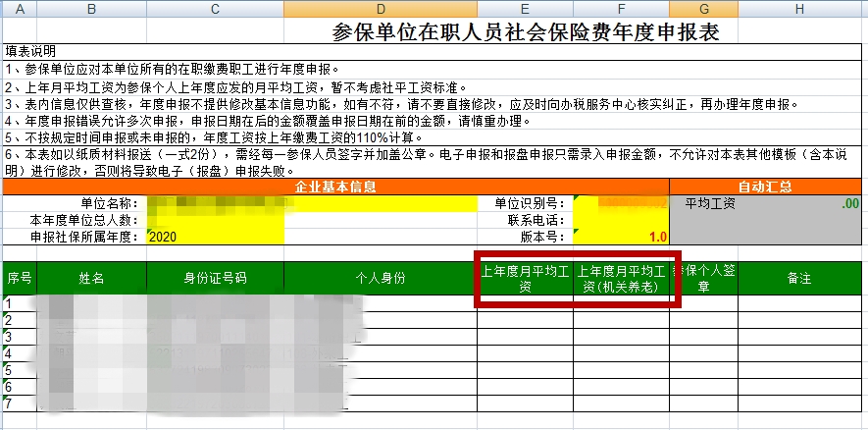868x430 pixels.
Task: Click the 上年度月平均工资 column header
Action: [x=525, y=278]
